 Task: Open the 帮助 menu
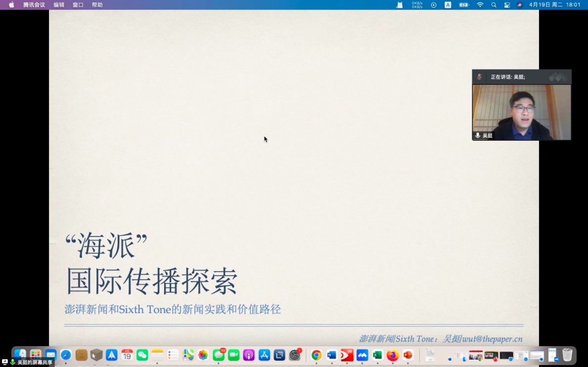tap(97, 5)
